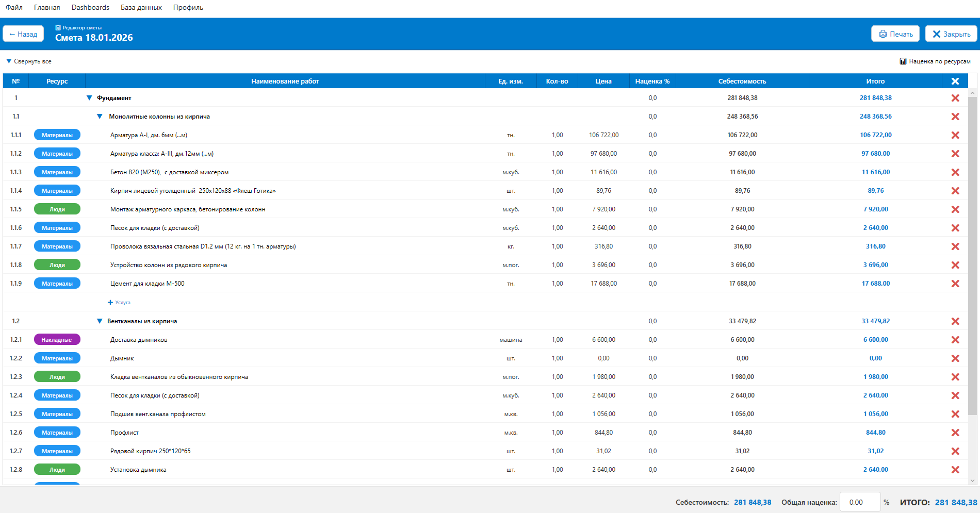This screenshot has width=980, height=513.
Task: Click the Наценка по ресурсам chart icon
Action: pyautogui.click(x=903, y=61)
